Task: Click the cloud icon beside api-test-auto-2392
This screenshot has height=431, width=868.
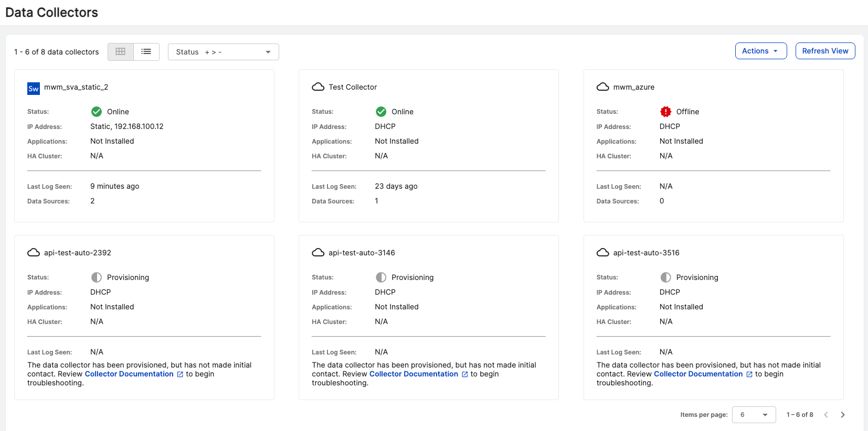Action: pyautogui.click(x=34, y=253)
